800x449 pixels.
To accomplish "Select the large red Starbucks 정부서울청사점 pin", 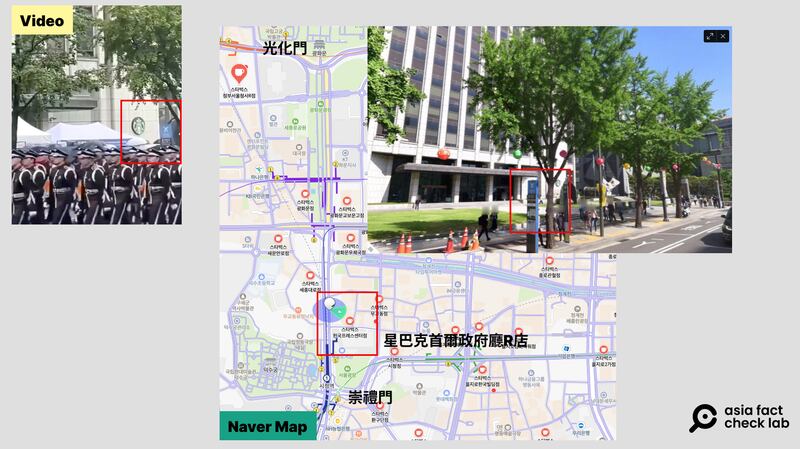I will [239, 74].
